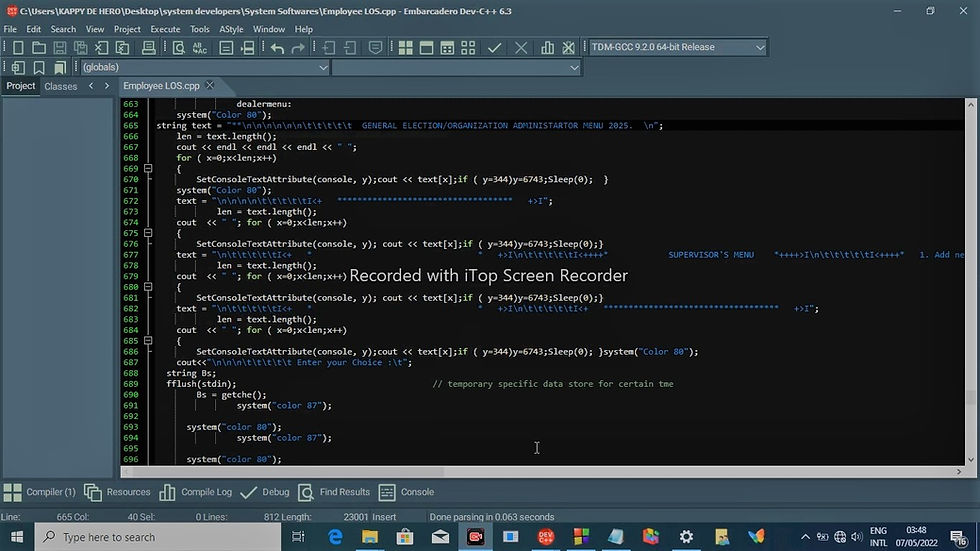Viewport: 980px width, 551px height.
Task: Open the TDM-GCC 9.2.0 compiler dropdown
Action: click(678, 47)
